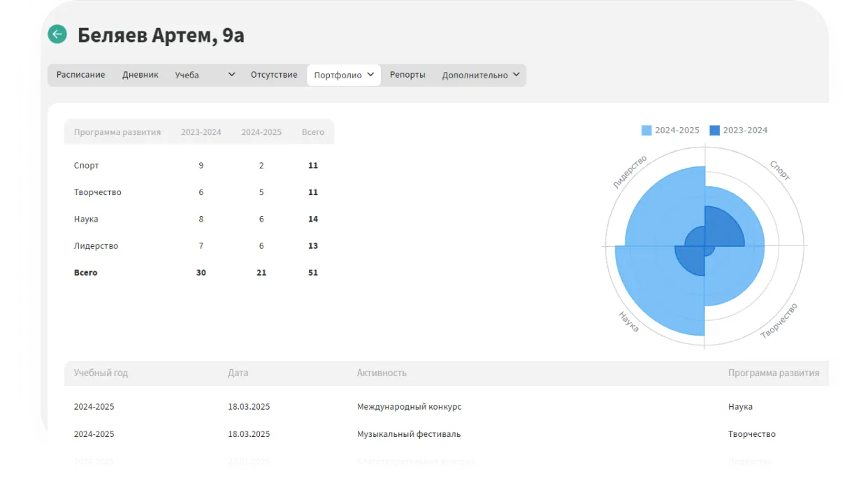Click the Программа развития summary table header
The image size is (868, 495).
[x=117, y=132]
